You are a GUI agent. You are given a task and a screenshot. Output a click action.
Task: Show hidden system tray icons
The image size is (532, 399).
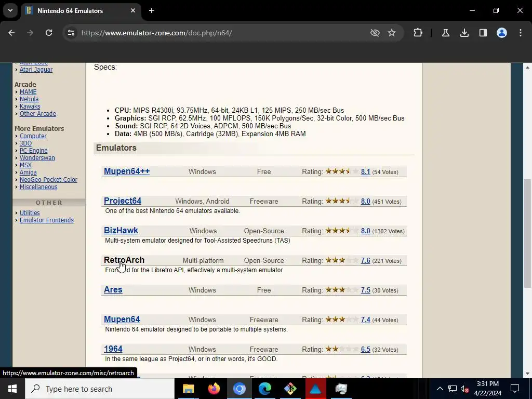440,389
